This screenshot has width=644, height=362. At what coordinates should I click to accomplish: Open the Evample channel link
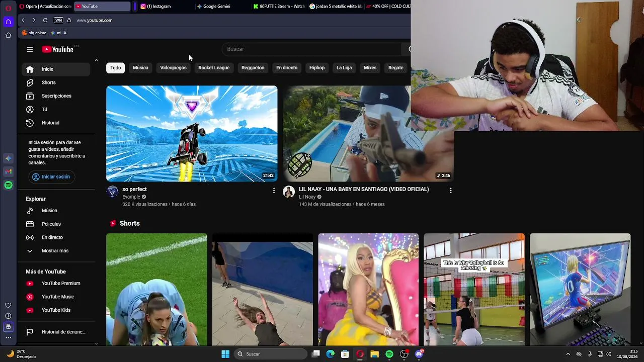131,197
